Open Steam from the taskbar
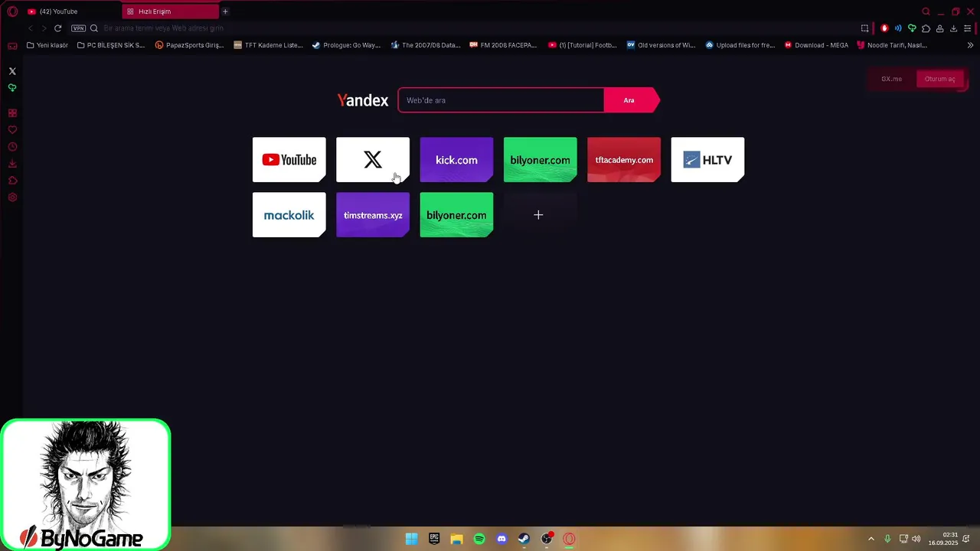The width and height of the screenshot is (980, 551). [524, 539]
